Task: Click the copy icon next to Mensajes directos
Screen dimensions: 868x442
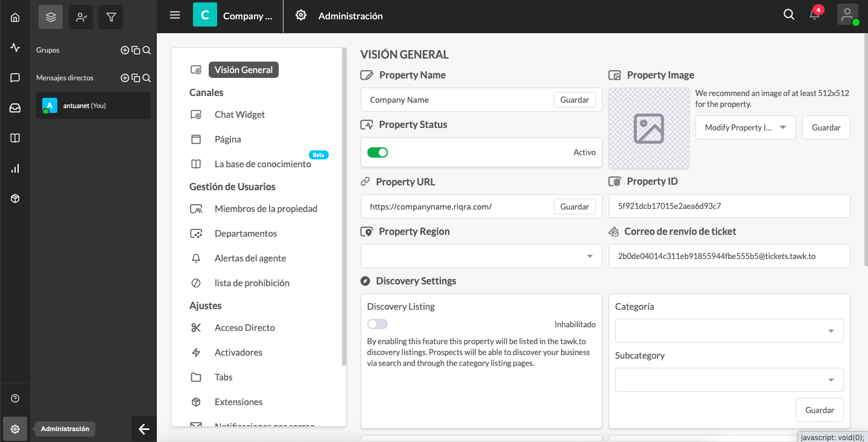Action: (136, 78)
